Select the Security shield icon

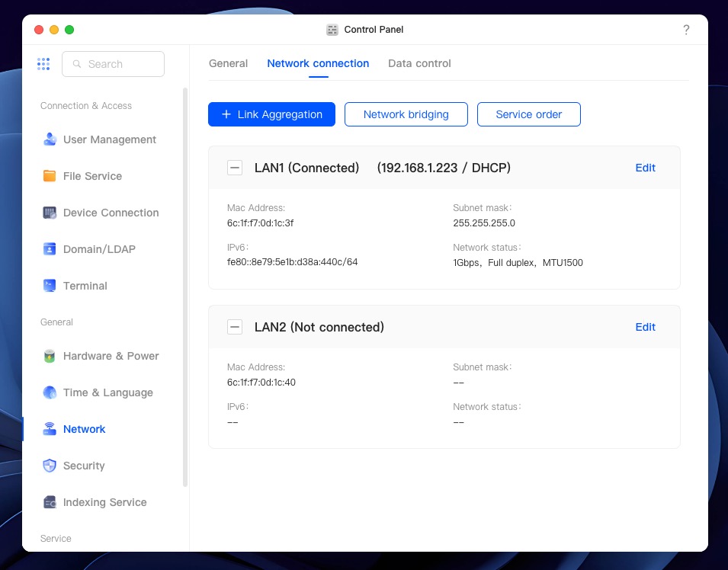click(50, 466)
